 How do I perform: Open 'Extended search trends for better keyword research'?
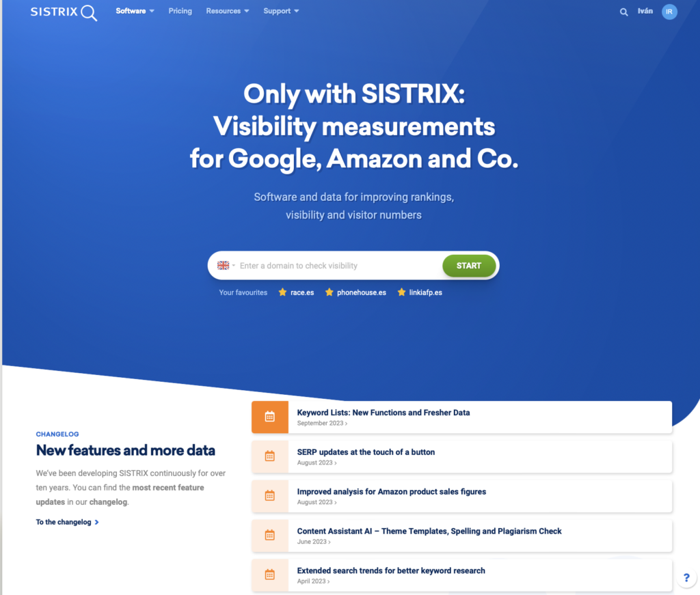point(390,570)
